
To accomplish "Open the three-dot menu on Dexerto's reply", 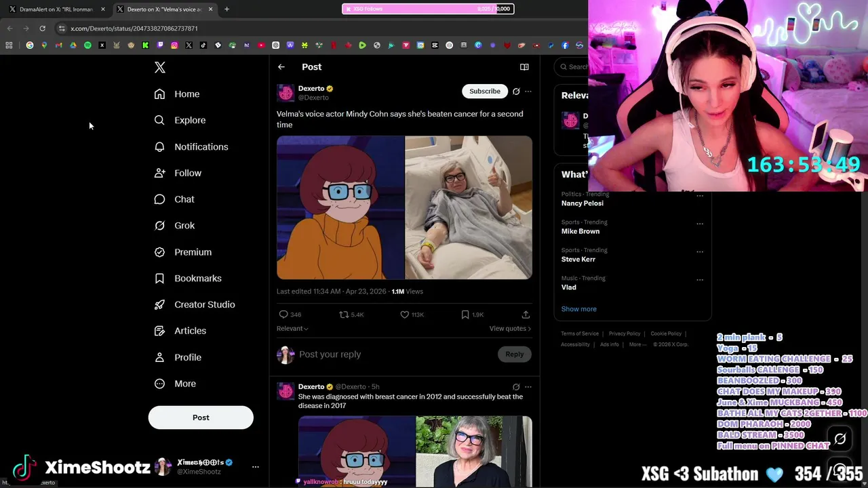I will click(x=528, y=387).
